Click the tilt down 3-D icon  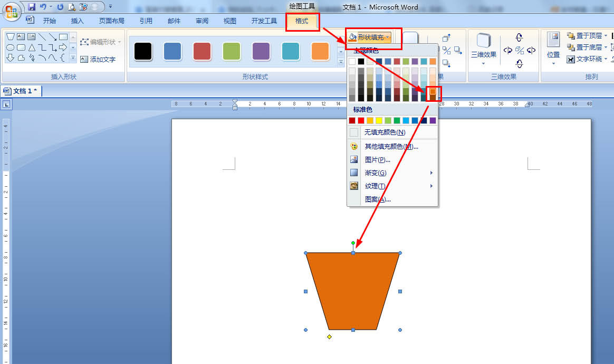tap(519, 63)
